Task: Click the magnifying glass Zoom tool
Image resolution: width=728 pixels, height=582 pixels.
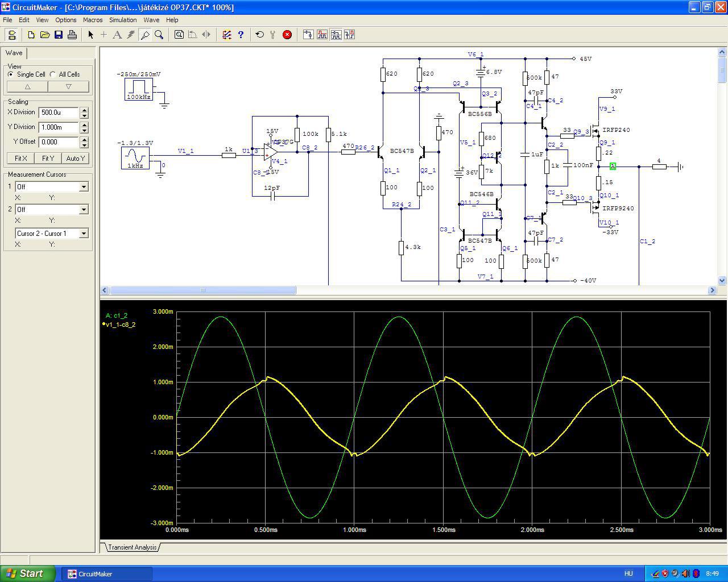Action: click(x=159, y=35)
